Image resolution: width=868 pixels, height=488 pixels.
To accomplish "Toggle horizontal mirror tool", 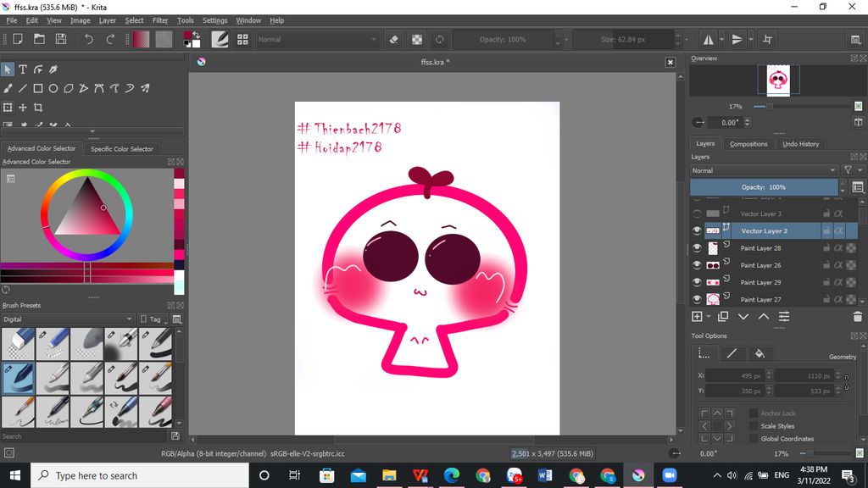I will tap(708, 39).
